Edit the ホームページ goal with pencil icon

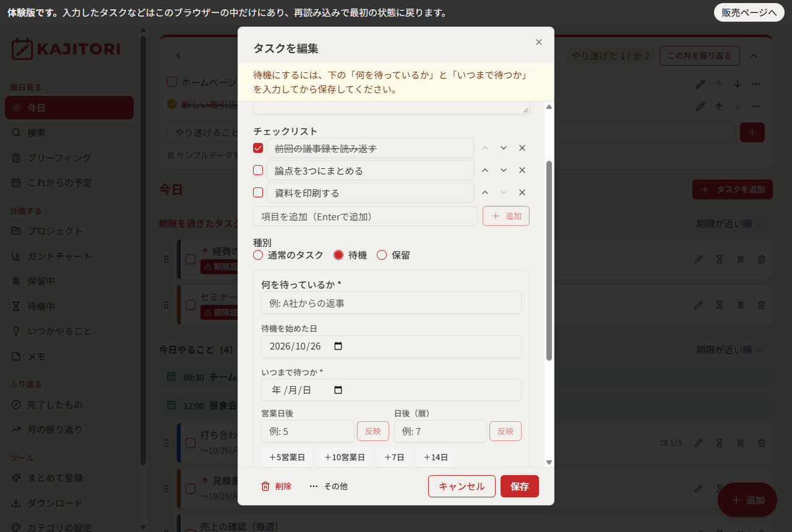coord(700,84)
